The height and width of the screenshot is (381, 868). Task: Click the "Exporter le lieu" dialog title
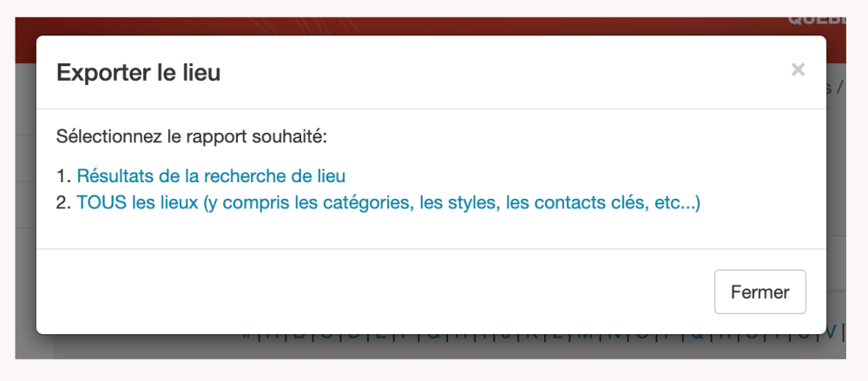[x=139, y=73]
